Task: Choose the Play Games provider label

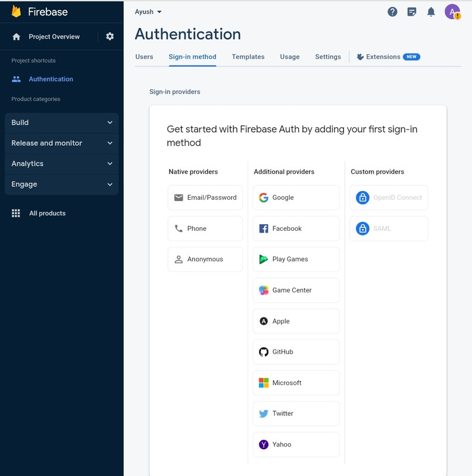Action: tap(290, 259)
